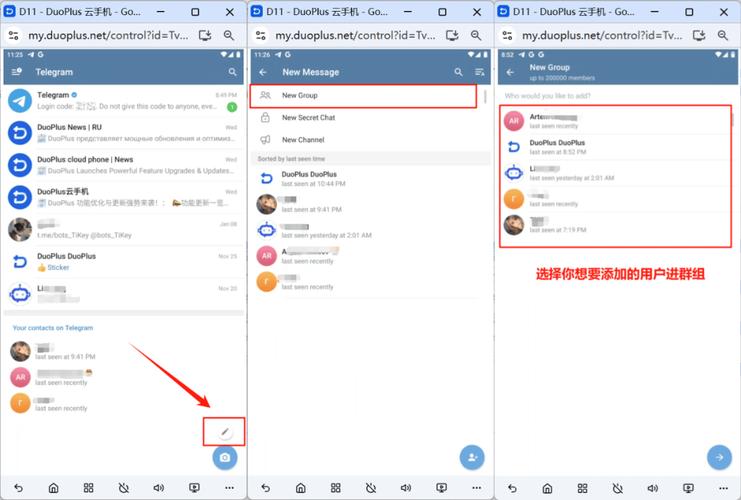Open the chat containing t.me/bots_TiKey
741x500 pixels.
[x=124, y=229]
